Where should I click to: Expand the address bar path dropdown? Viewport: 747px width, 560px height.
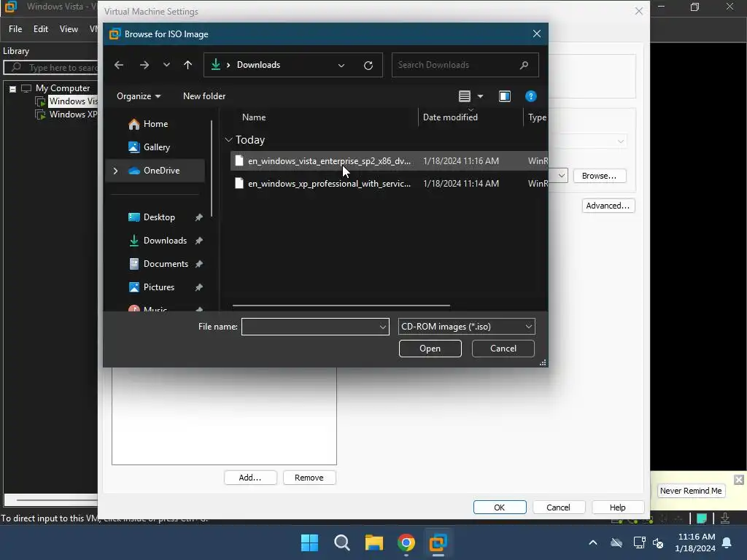tap(341, 65)
